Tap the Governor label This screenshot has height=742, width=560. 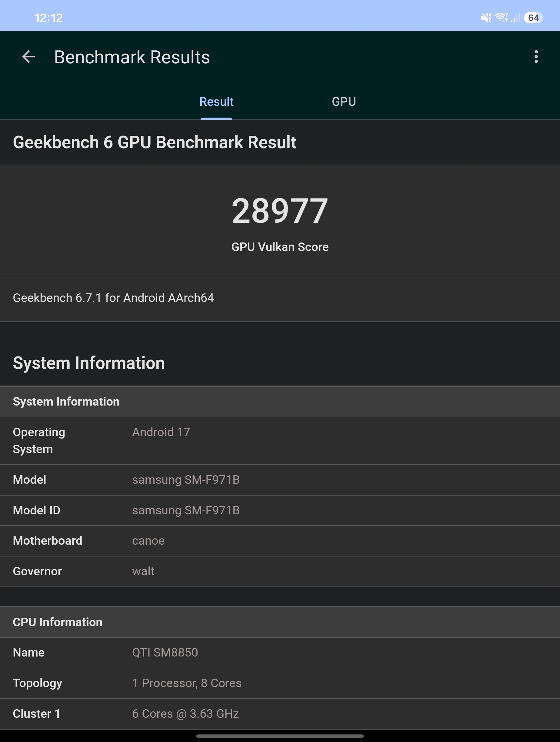37,571
